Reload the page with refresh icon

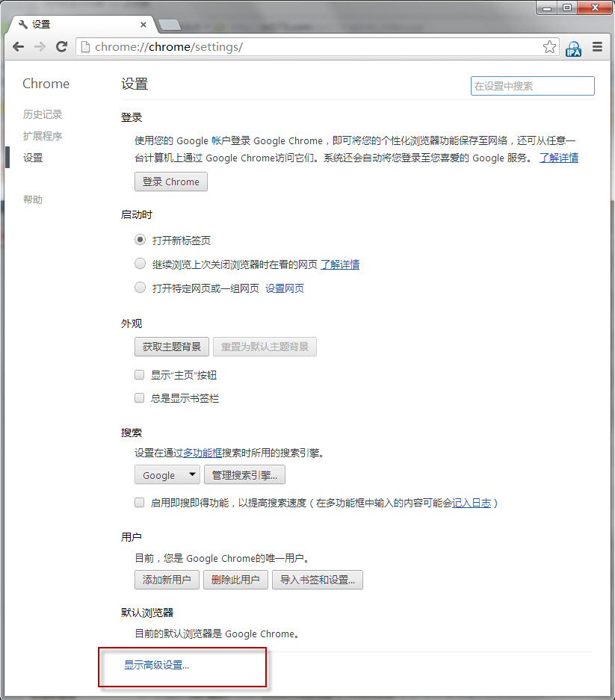[62, 47]
